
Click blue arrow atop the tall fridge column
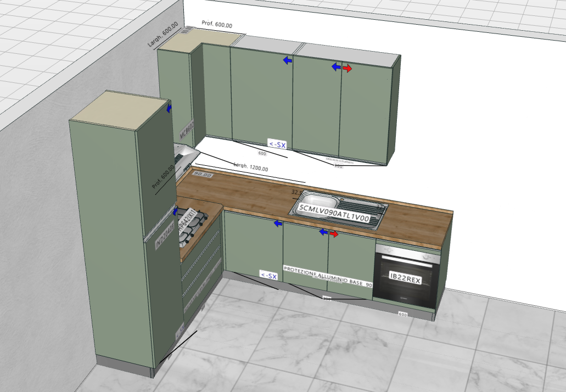(x=169, y=109)
